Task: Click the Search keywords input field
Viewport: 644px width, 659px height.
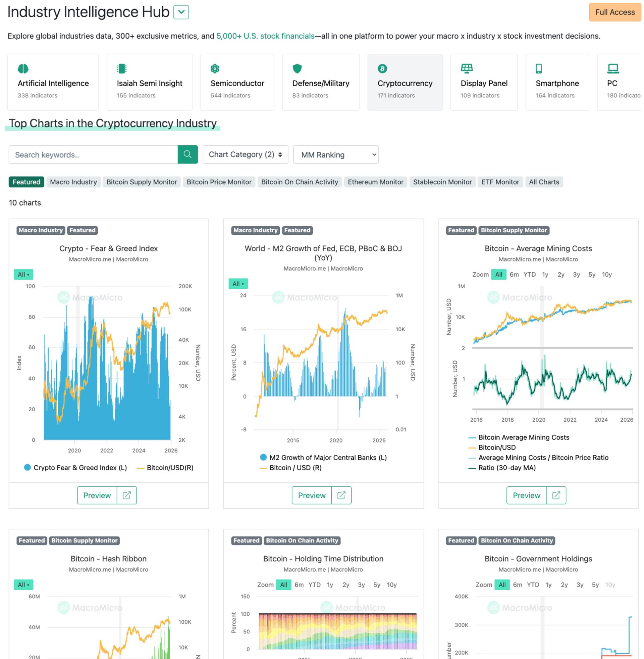Action: click(93, 154)
